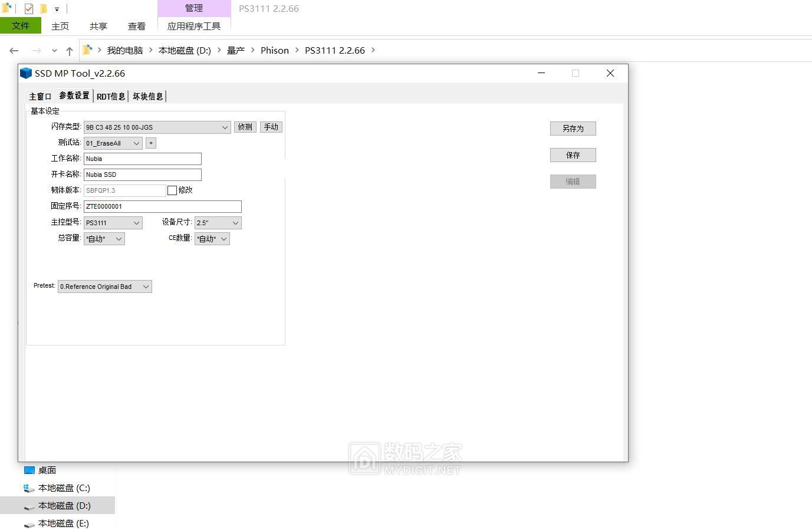Switch to the RDT信息 tab
This screenshot has width=812, height=530.
tap(111, 97)
